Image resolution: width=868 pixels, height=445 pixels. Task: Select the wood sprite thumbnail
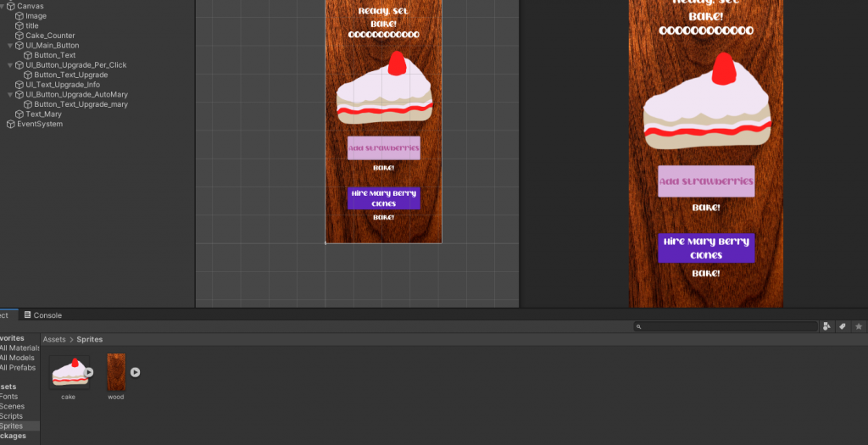(x=116, y=372)
